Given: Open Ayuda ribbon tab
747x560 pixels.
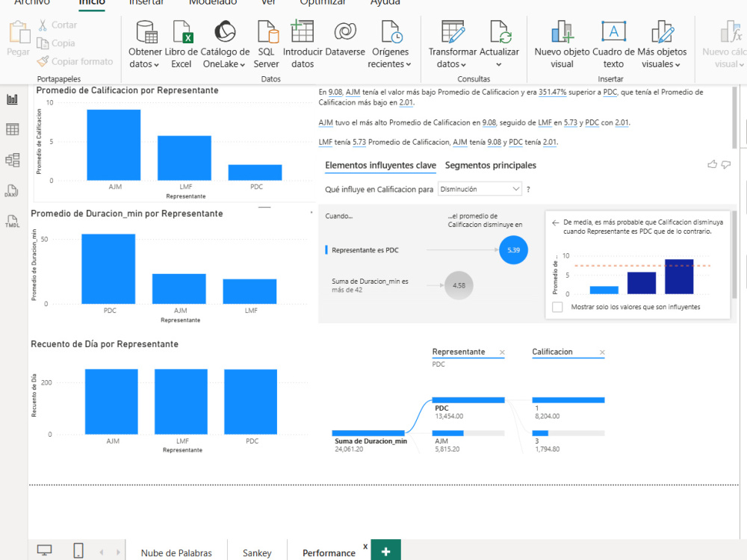Looking at the screenshot, I should coord(385,3).
